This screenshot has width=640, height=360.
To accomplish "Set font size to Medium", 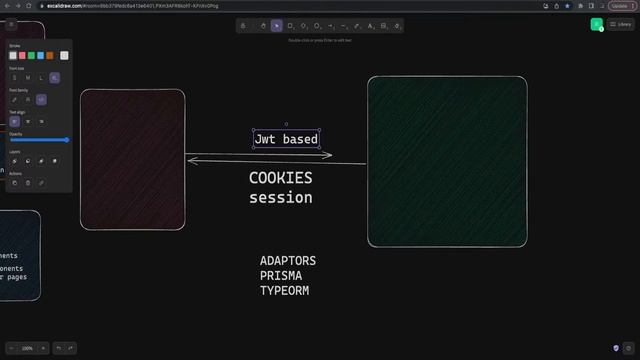I will pyautogui.click(x=28, y=78).
